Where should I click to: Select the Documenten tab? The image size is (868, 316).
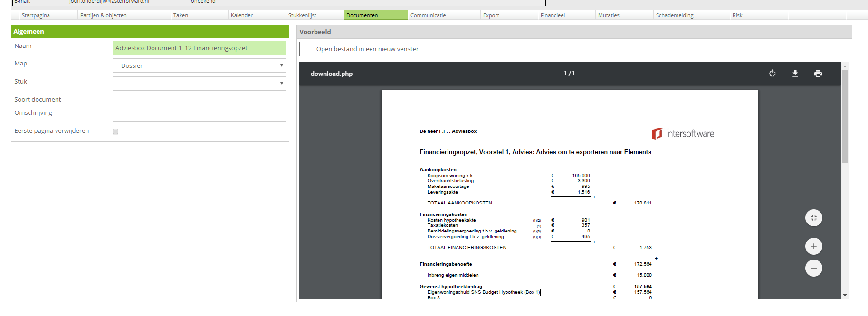click(x=376, y=15)
